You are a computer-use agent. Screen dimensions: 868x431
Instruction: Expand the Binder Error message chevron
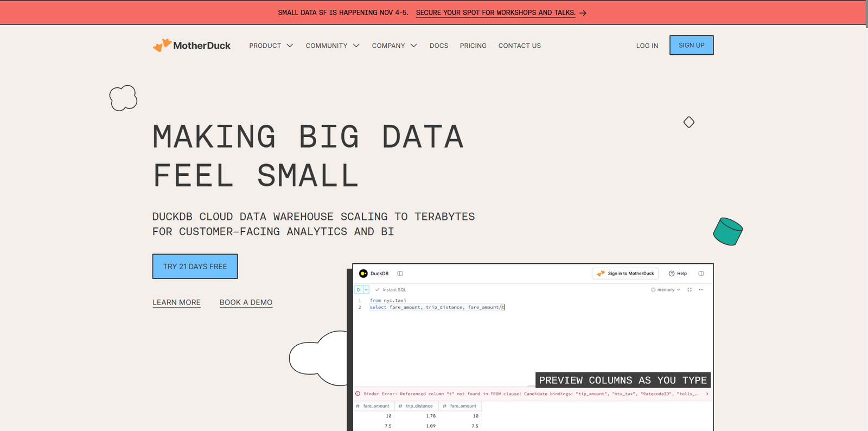pos(707,394)
